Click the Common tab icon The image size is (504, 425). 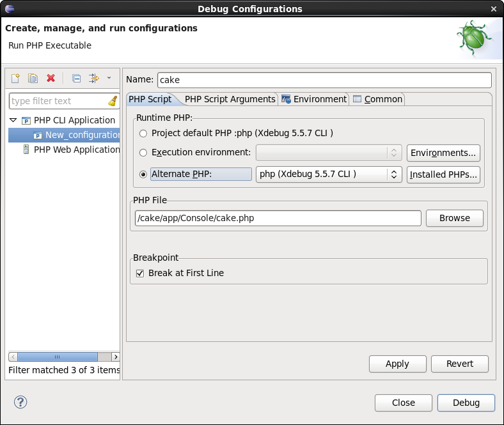(357, 99)
